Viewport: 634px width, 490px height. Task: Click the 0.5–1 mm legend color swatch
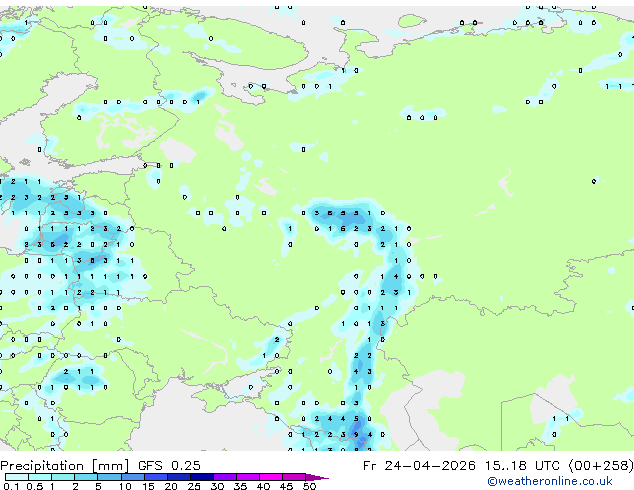40,477
